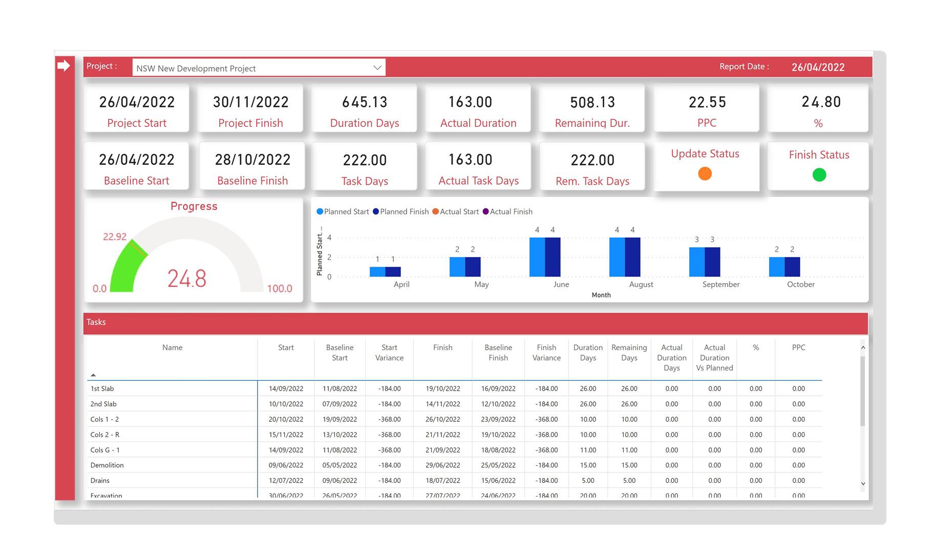The height and width of the screenshot is (560, 933).
Task: Select NSW New Development Project combo box
Action: pos(259,68)
